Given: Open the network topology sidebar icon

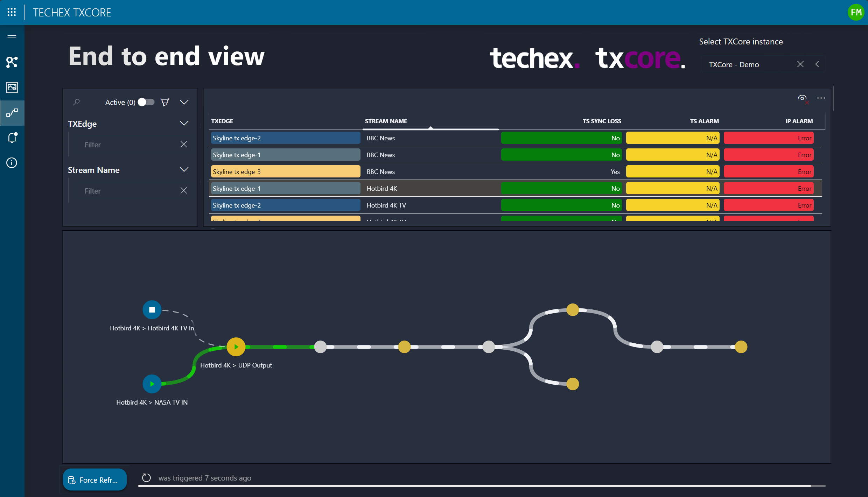Looking at the screenshot, I should (x=12, y=62).
